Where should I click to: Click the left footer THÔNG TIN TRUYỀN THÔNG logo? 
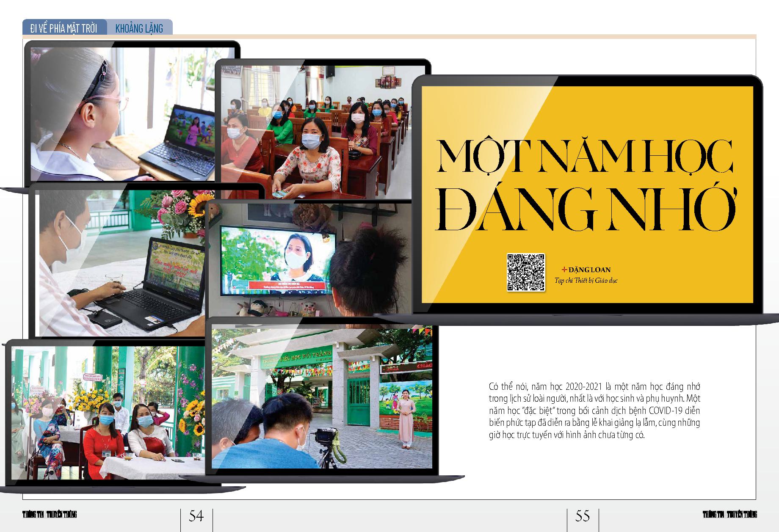coord(50,515)
